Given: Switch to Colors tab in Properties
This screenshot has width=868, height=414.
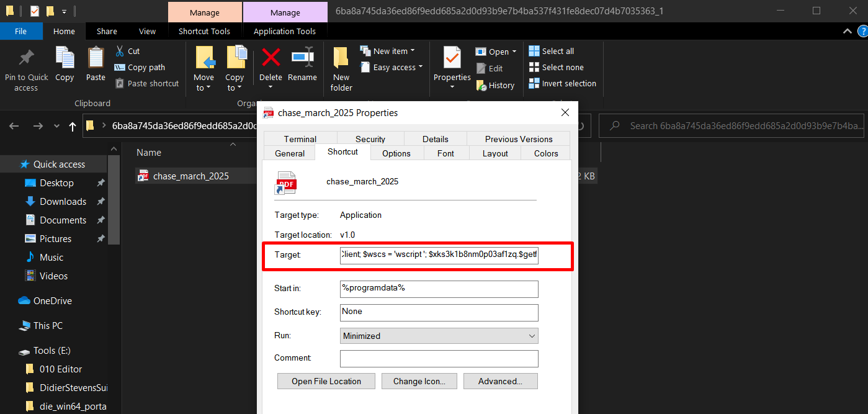Looking at the screenshot, I should pyautogui.click(x=546, y=153).
